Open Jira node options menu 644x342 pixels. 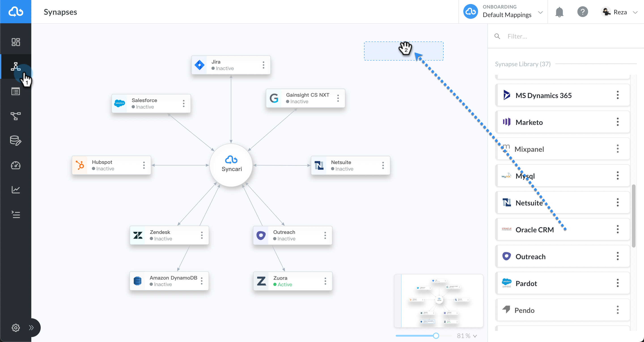point(263,65)
